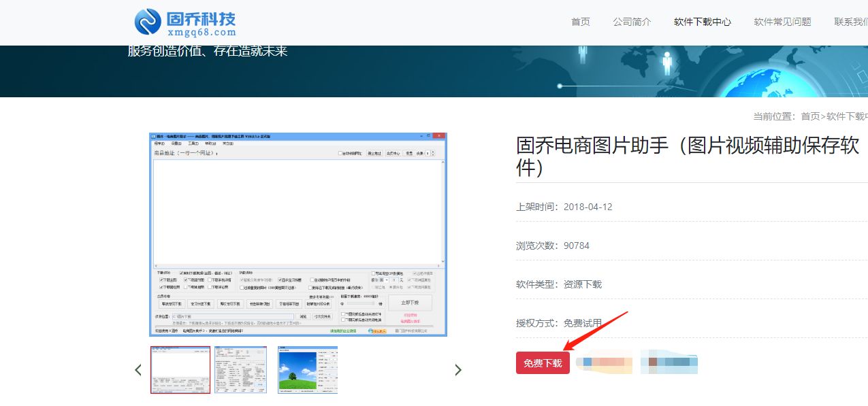Screen dimensions: 868x406
Task: Click the 首页 breadcrumb link after 当前位置
Action: 810,116
